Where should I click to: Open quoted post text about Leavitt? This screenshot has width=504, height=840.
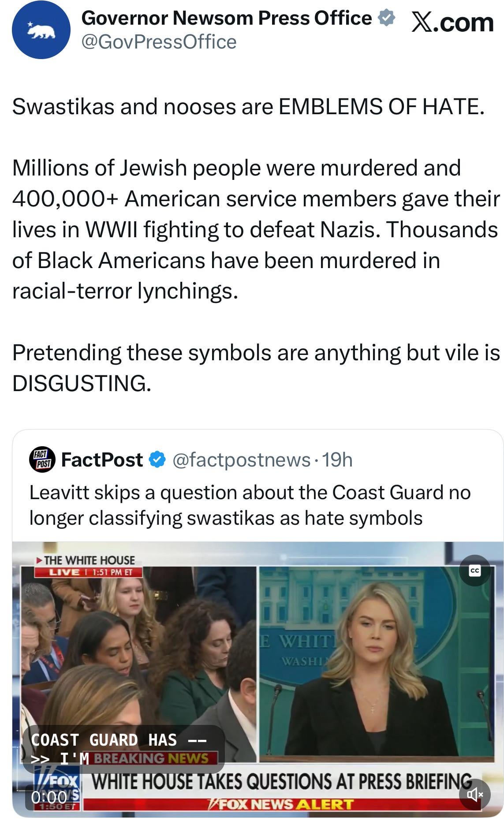coord(250,505)
